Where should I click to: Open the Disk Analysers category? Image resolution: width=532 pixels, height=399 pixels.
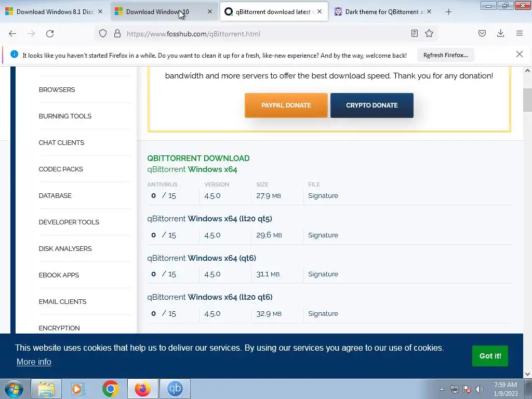tap(65, 249)
